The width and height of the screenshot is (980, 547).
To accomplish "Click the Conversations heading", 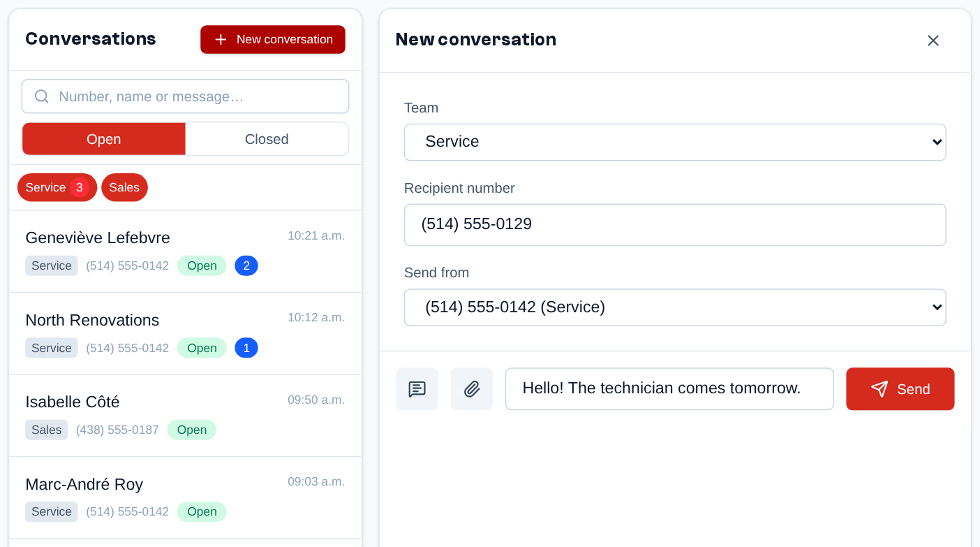I will [91, 39].
